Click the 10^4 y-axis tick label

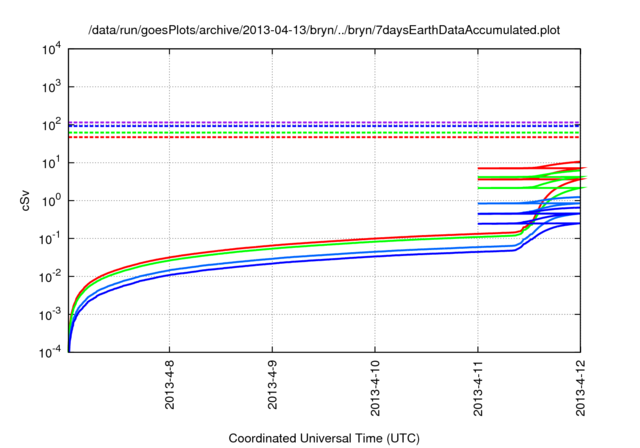tap(50, 49)
